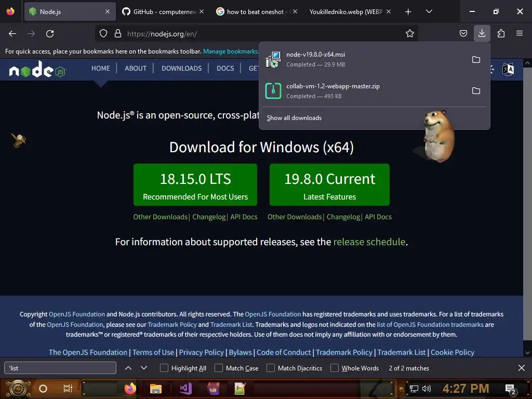Open API Docs under 19.8.0 Current
Image resolution: width=532 pixels, height=399 pixels.
click(x=378, y=217)
